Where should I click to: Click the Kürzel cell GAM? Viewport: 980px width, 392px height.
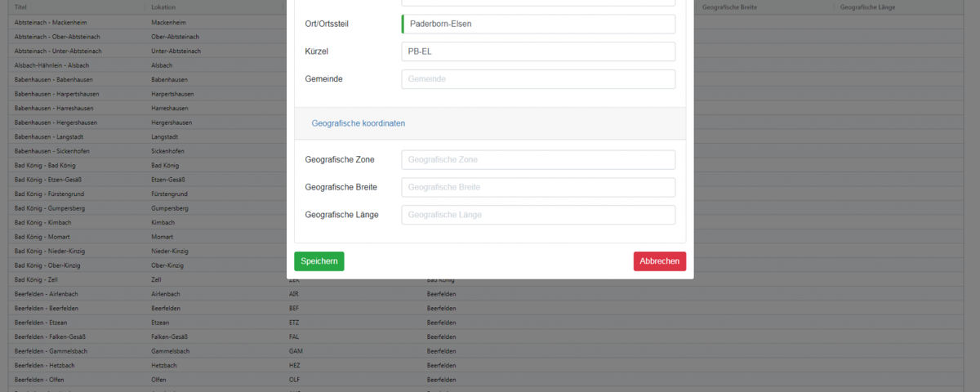pyautogui.click(x=296, y=351)
